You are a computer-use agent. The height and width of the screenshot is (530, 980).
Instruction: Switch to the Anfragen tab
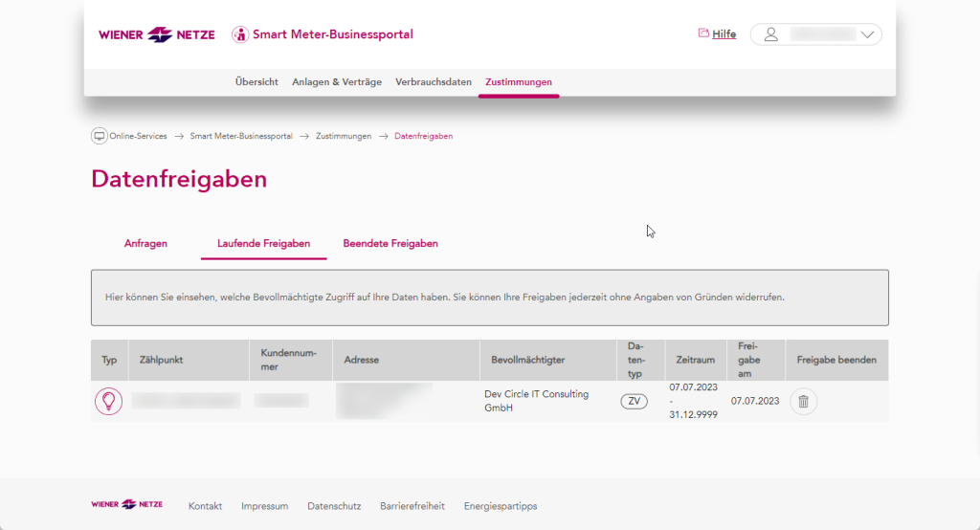pyautogui.click(x=145, y=244)
